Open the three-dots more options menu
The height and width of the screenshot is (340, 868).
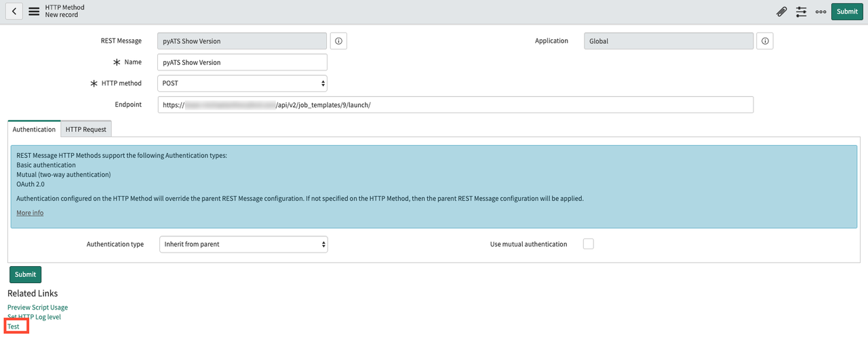pos(821,12)
